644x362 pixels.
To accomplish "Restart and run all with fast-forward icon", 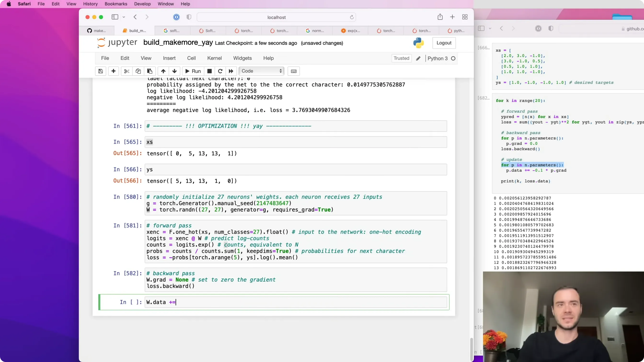I will click(231, 71).
